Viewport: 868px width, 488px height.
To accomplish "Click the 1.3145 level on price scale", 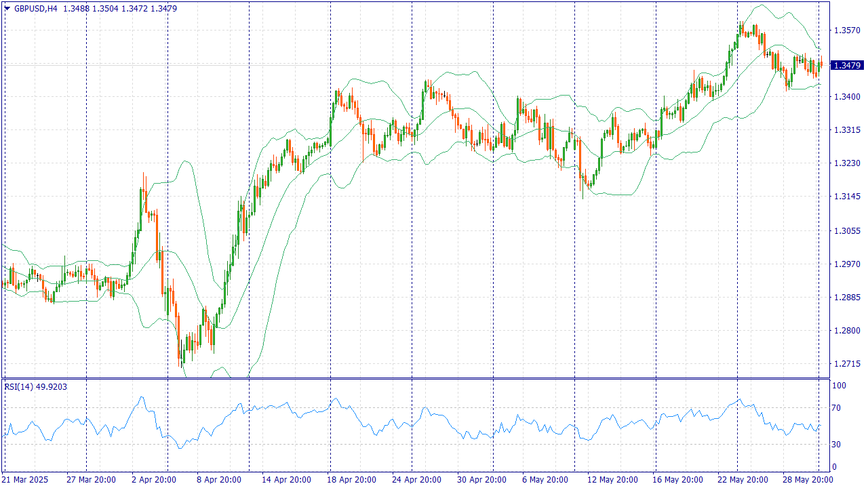I will click(x=848, y=197).
